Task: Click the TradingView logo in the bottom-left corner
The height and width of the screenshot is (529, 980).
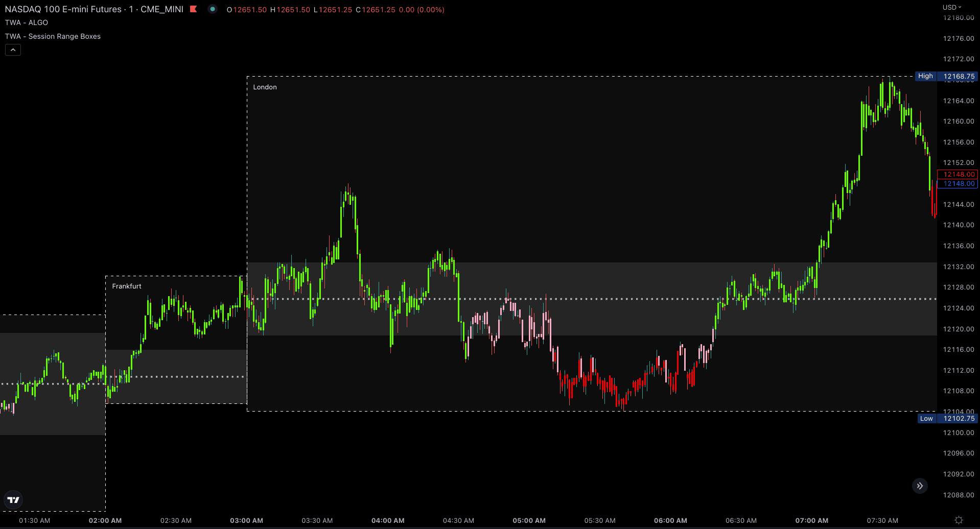Action: pyautogui.click(x=13, y=500)
